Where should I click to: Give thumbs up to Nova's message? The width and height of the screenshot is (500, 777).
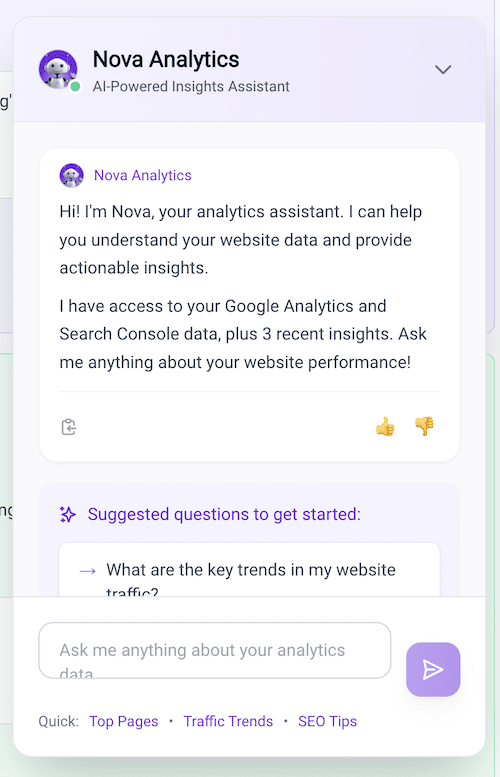(385, 426)
